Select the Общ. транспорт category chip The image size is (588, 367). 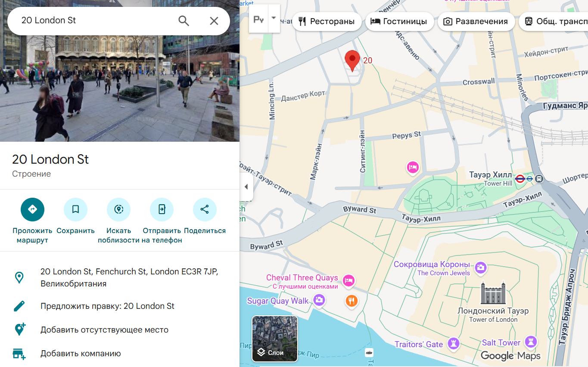pos(553,22)
